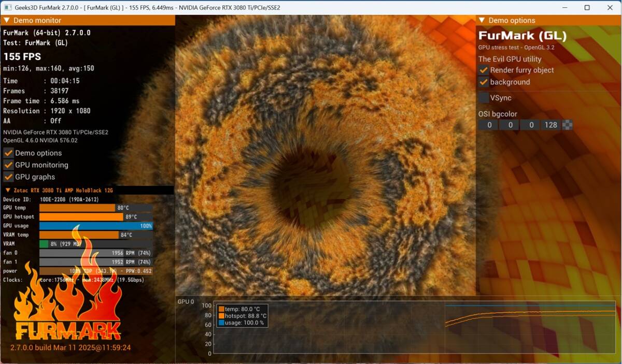Click the FurMark app icon in title bar
622x364 pixels.
8,7
